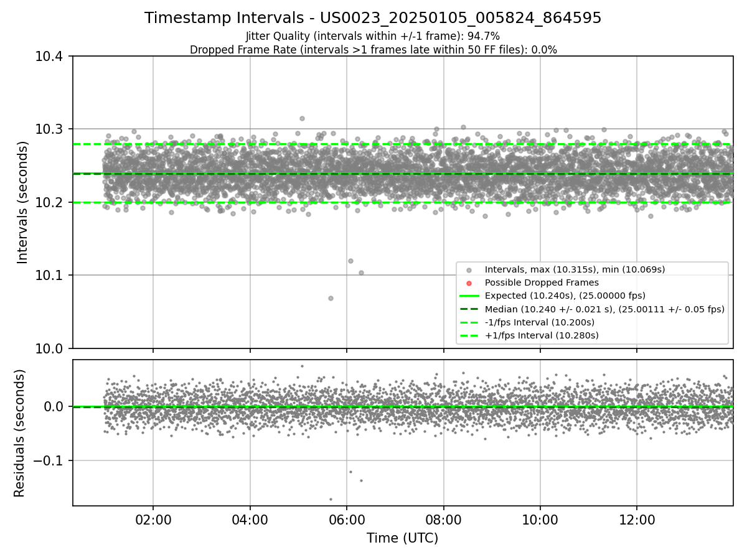The image size is (747, 560).
Task: Click the 'Time (UTC)' x-axis label
Action: pyautogui.click(x=402, y=538)
